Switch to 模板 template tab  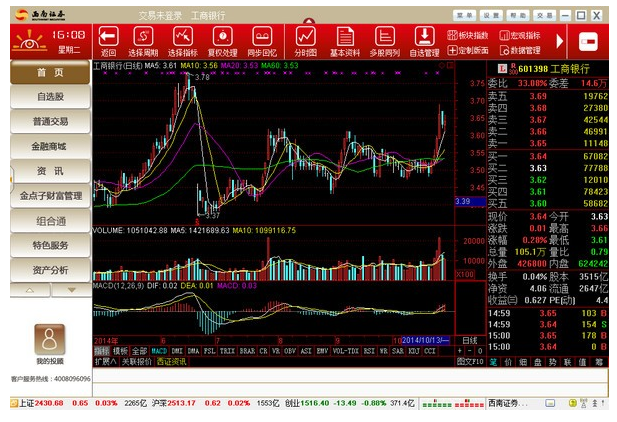[120, 351]
